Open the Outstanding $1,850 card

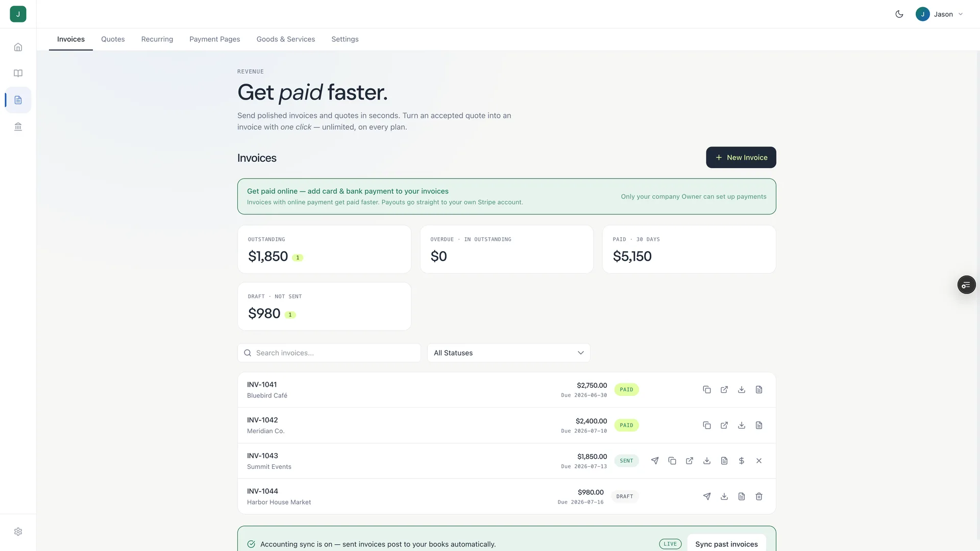point(324,249)
